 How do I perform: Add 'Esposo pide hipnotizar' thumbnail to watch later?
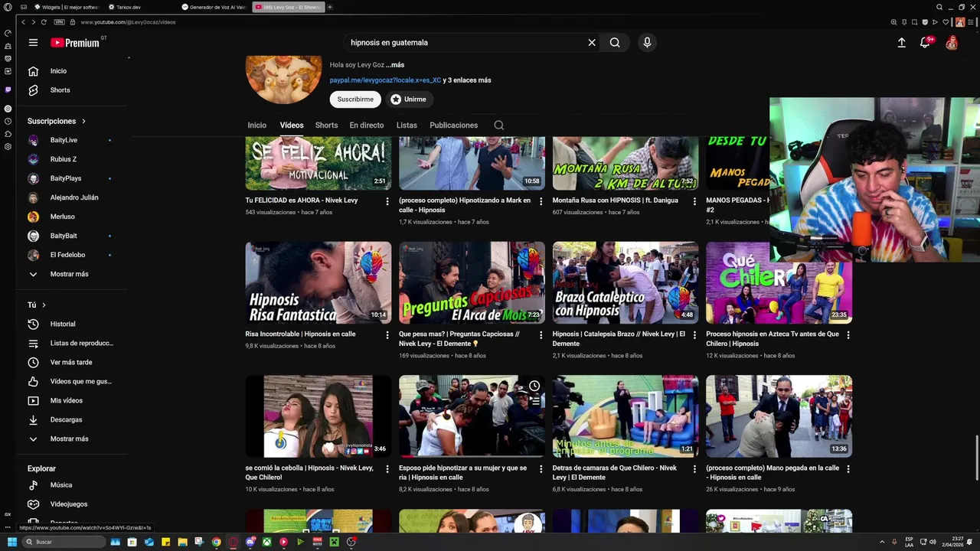(x=534, y=386)
